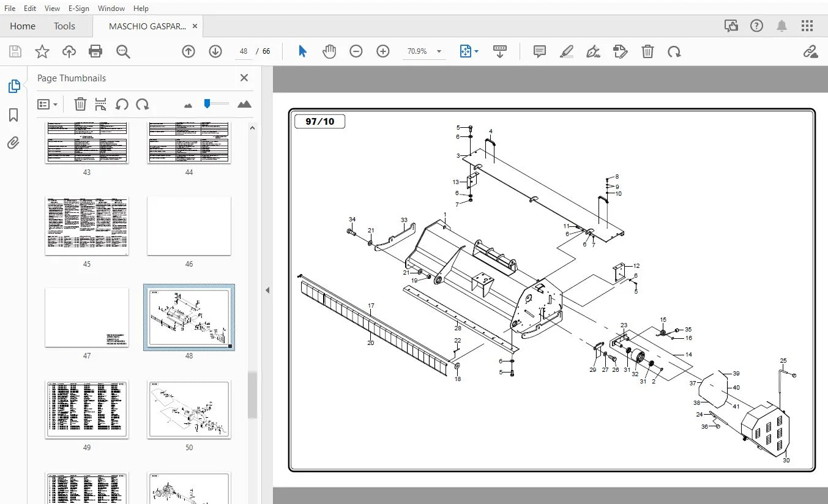The image size is (828, 504).
Task: Open the View menu
Action: coord(53,8)
